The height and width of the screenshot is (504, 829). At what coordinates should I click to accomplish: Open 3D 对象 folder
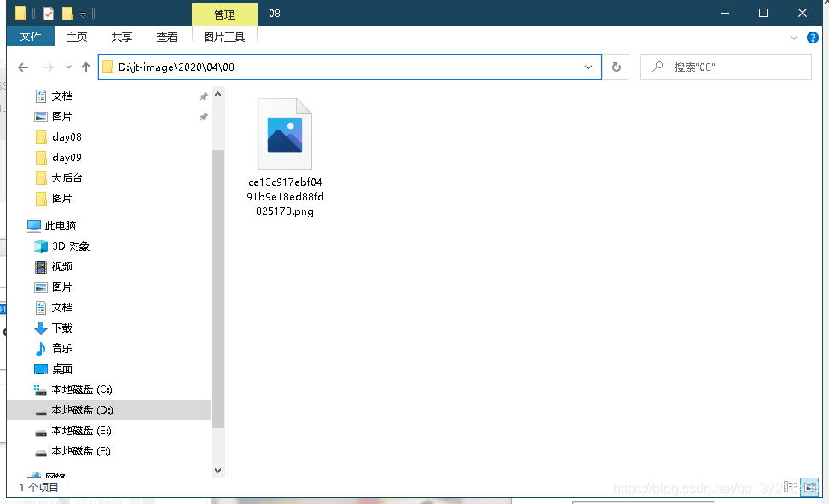[x=70, y=246]
